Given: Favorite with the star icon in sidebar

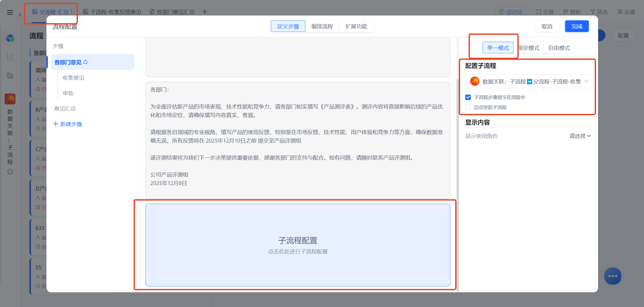Looking at the screenshot, I should 10,171.
